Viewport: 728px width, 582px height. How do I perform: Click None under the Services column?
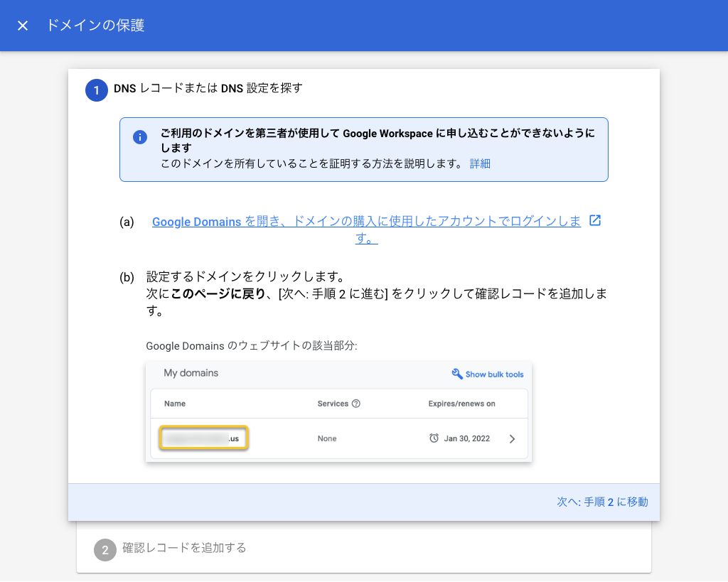click(x=327, y=438)
